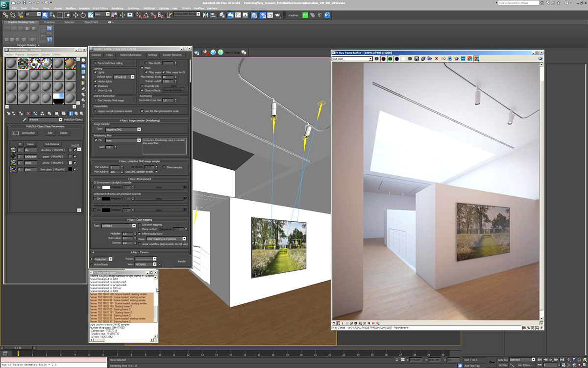
Task: Toggle the red channel in V-Ray frame buffer
Action: tap(383, 59)
